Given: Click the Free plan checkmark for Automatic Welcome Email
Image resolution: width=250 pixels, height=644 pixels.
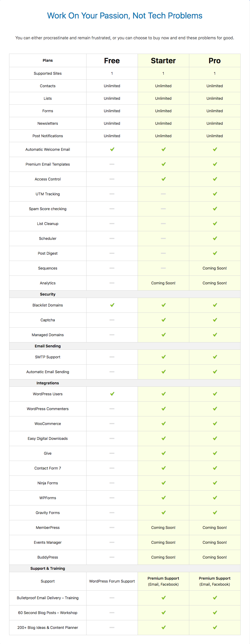Looking at the screenshot, I should tap(112, 149).
